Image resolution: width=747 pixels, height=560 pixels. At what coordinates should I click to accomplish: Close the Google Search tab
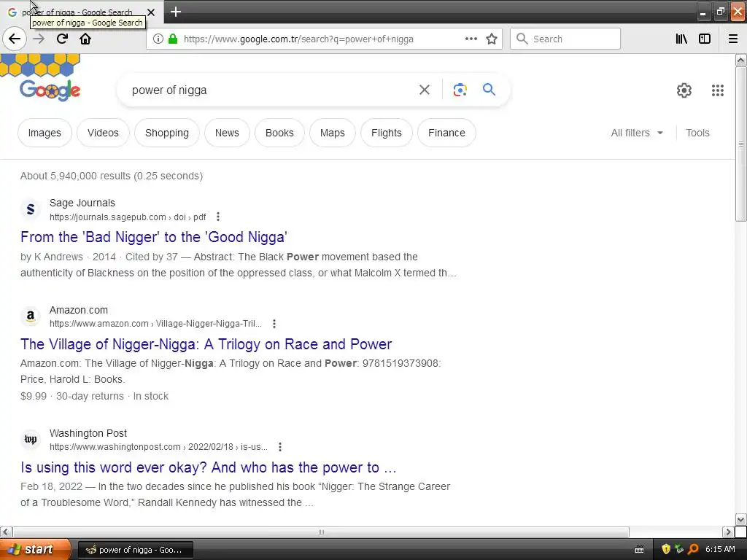tap(151, 12)
